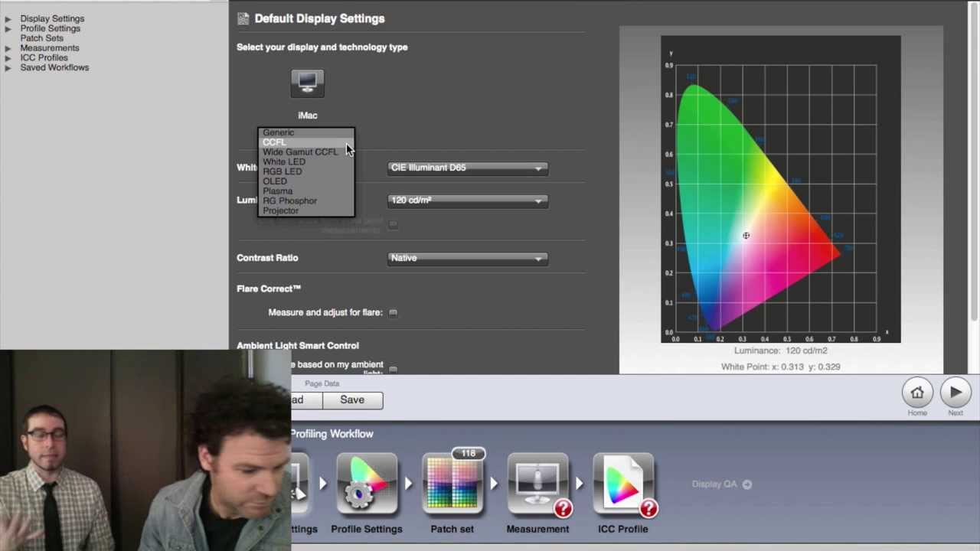The image size is (980, 551).
Task: Open the CIE Illuminant D65 dropdown
Action: (468, 168)
